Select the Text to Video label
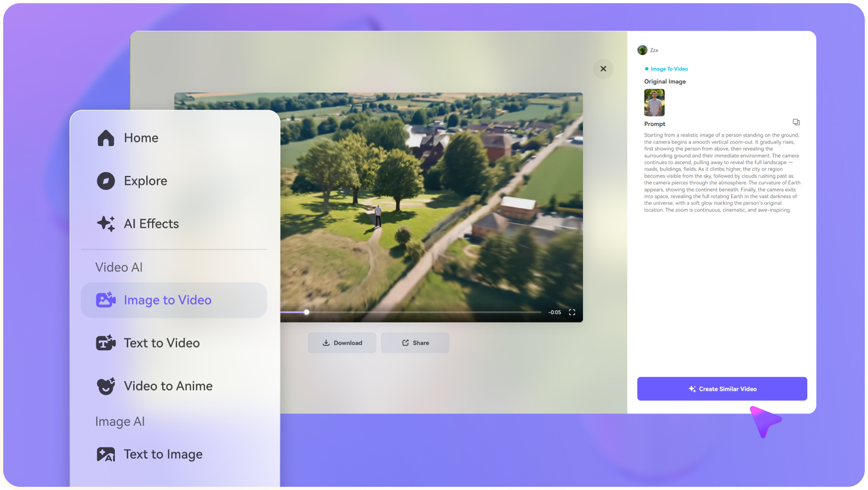Image resolution: width=868 pixels, height=490 pixels. [162, 343]
